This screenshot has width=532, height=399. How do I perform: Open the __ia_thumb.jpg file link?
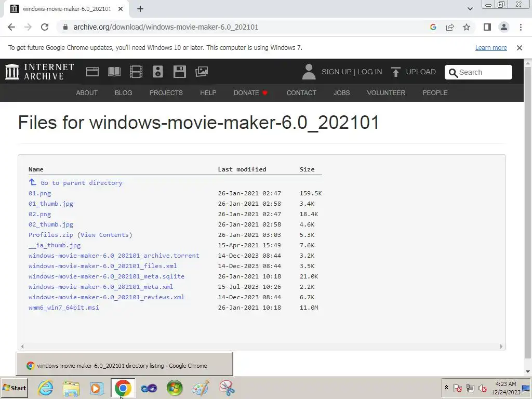[55, 245]
